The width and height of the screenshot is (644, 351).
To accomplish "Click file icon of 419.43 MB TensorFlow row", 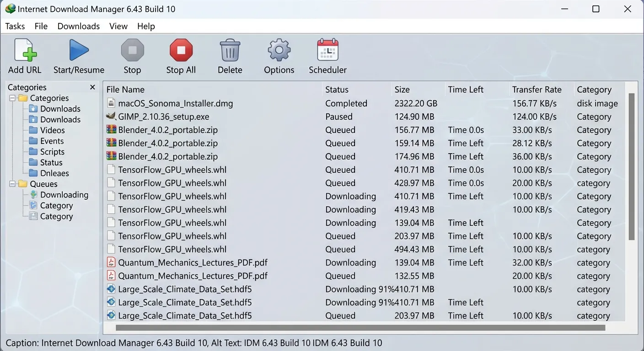I will coord(111,209).
